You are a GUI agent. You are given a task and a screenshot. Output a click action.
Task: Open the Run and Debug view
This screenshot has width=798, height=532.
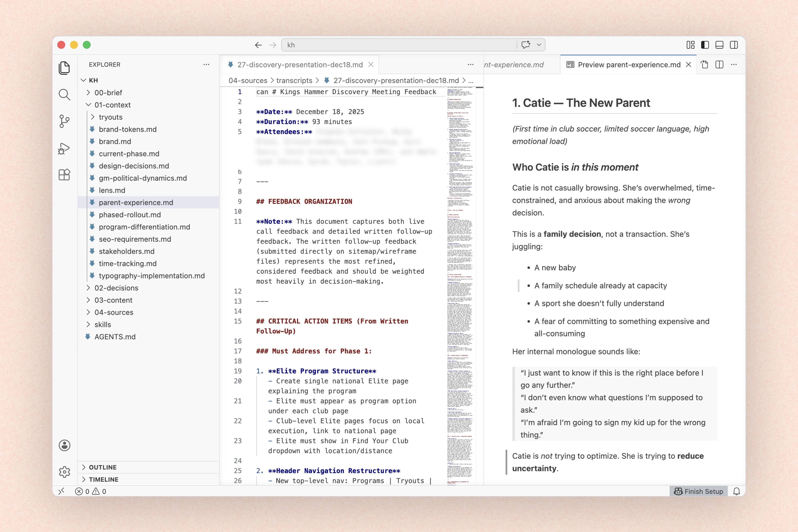[64, 148]
